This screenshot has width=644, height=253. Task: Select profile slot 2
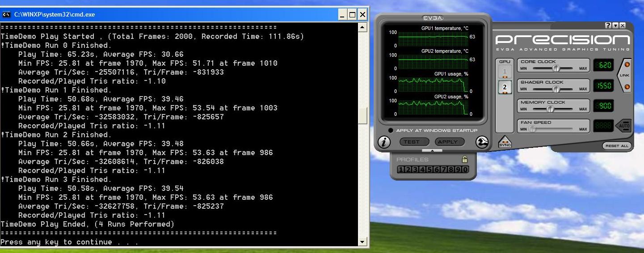[x=408, y=169]
